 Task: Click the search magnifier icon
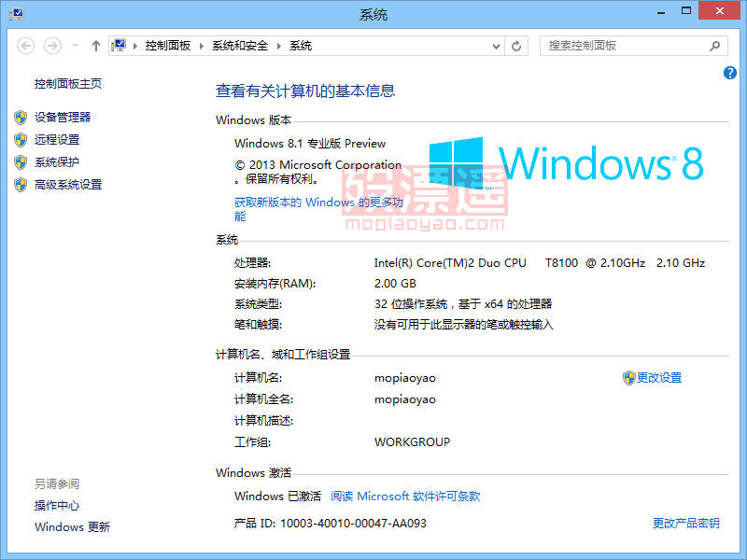pyautogui.click(x=714, y=46)
